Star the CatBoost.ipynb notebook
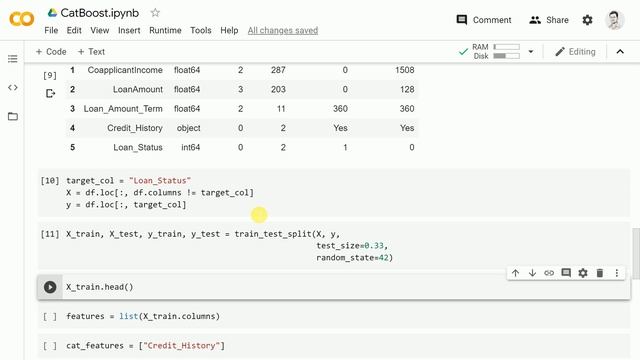 [155, 13]
